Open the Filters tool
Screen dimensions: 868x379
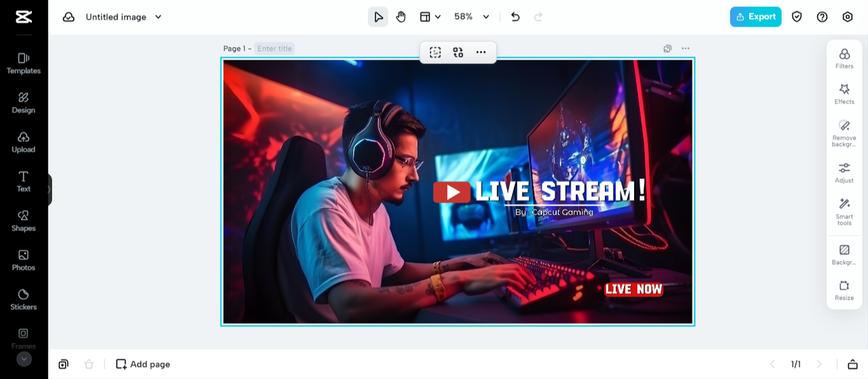pos(844,58)
